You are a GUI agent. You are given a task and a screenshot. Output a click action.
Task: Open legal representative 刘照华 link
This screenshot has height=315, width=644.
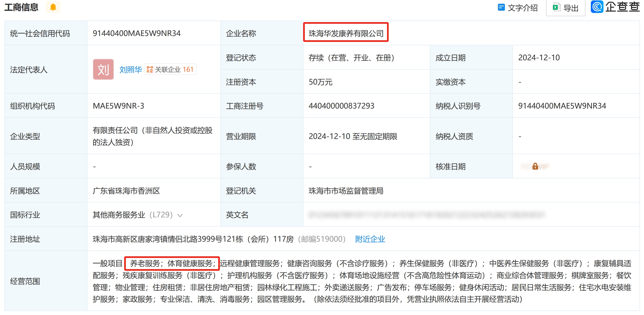pyautogui.click(x=131, y=70)
